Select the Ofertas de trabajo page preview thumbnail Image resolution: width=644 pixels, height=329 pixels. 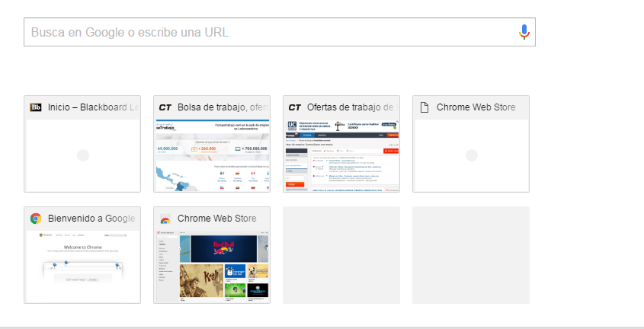341,156
